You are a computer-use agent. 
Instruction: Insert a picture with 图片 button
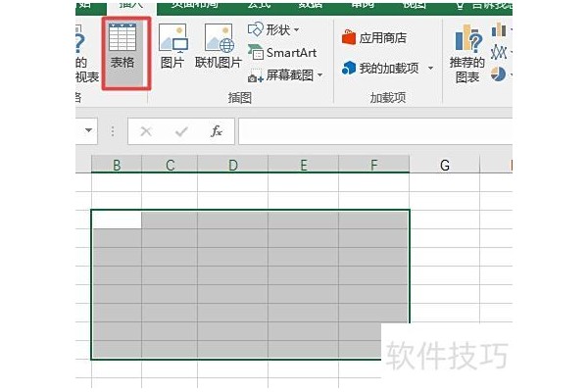tap(172, 46)
